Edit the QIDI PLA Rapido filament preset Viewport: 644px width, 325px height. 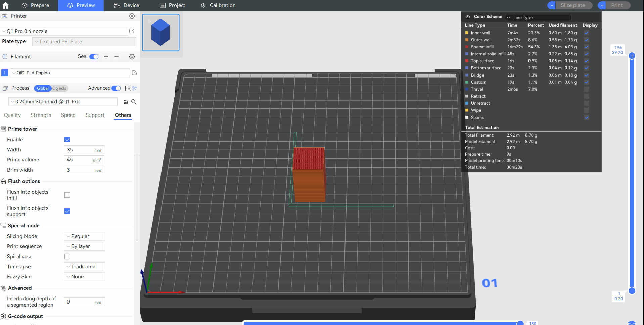[x=134, y=73]
